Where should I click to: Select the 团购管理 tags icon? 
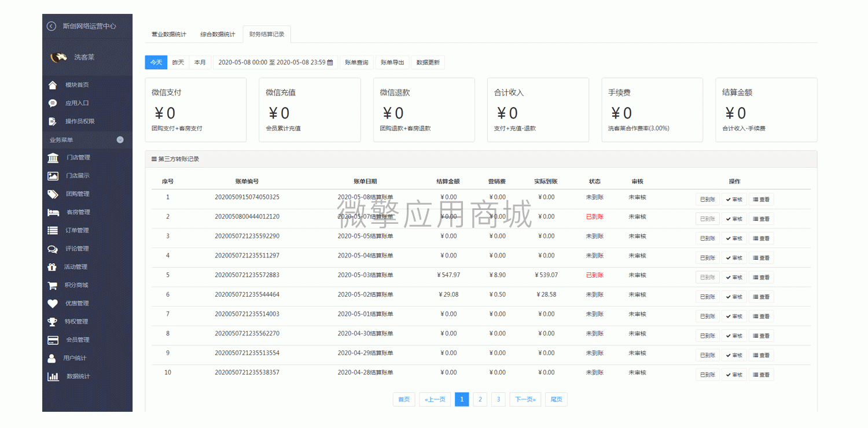(53, 194)
